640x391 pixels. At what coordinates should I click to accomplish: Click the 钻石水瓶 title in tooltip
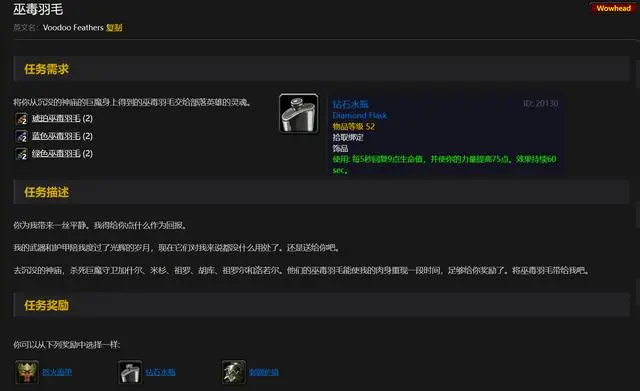[350, 104]
